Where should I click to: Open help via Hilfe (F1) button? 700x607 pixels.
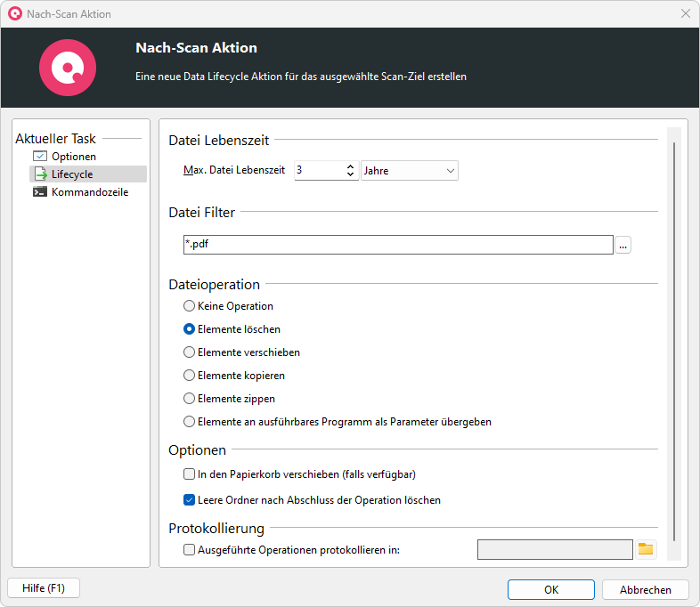tap(44, 587)
